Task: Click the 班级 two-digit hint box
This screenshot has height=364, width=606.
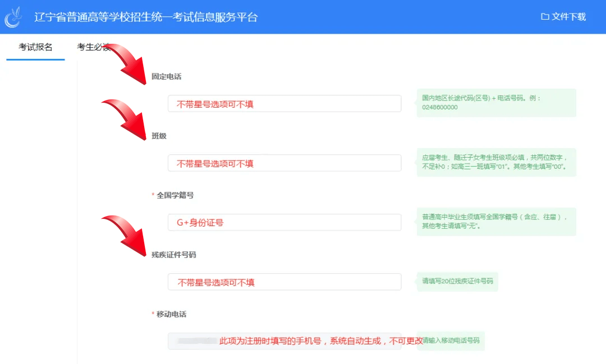Action: point(496,162)
